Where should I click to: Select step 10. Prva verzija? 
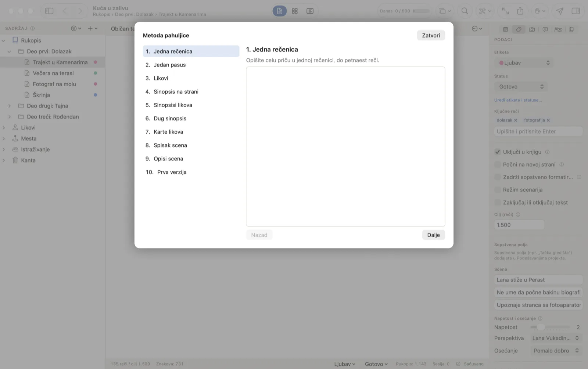click(191, 172)
